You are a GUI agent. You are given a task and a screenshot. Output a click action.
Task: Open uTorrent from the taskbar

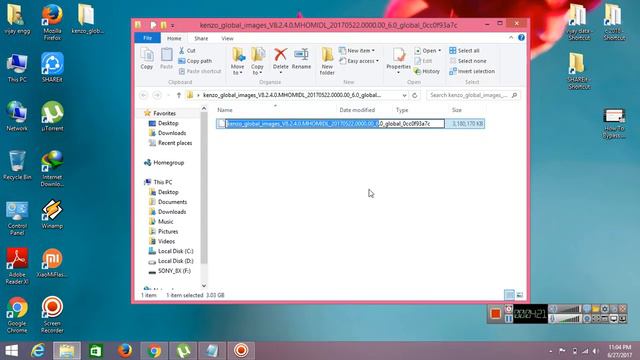pos(183,351)
